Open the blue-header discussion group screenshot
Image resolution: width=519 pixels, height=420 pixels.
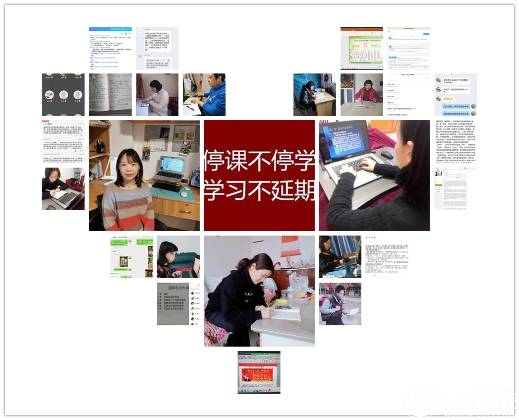tap(110, 49)
